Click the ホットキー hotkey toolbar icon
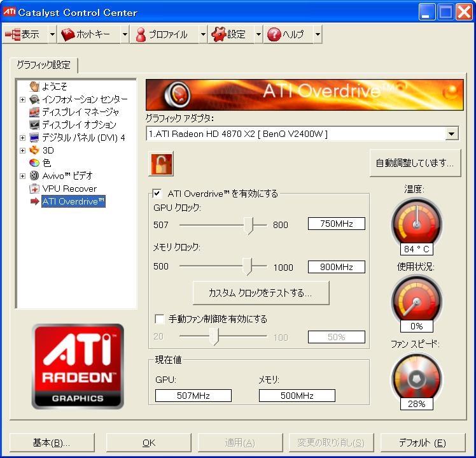This screenshot has width=476, height=458. pos(68,34)
